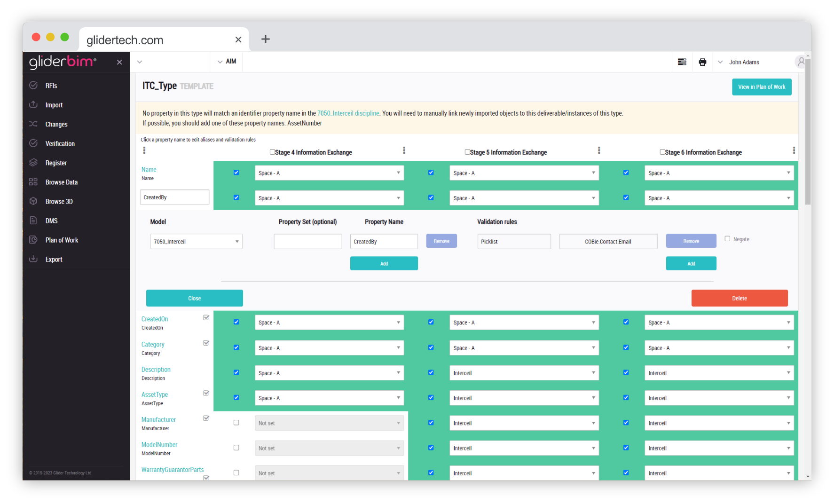834x504 pixels.
Task: Click the list layout icon beside printer
Action: tap(682, 62)
